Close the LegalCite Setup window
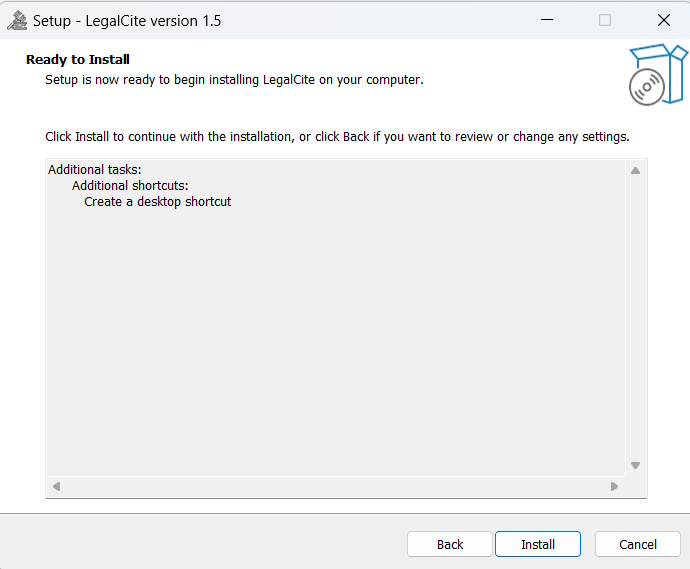The image size is (690, 569). [664, 20]
